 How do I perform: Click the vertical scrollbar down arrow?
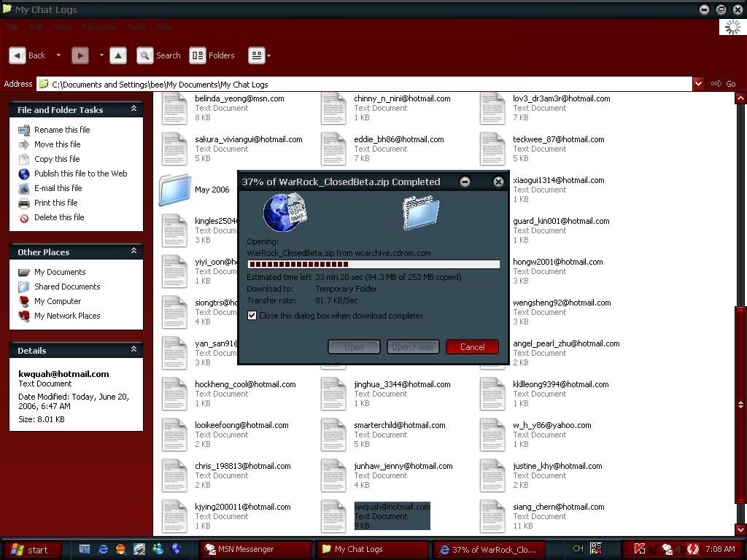click(x=741, y=529)
